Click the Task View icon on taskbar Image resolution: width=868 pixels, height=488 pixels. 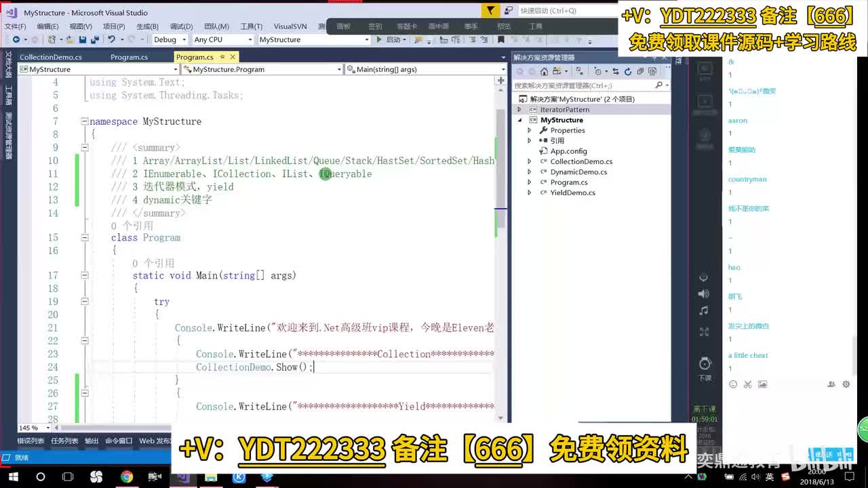pos(66,477)
